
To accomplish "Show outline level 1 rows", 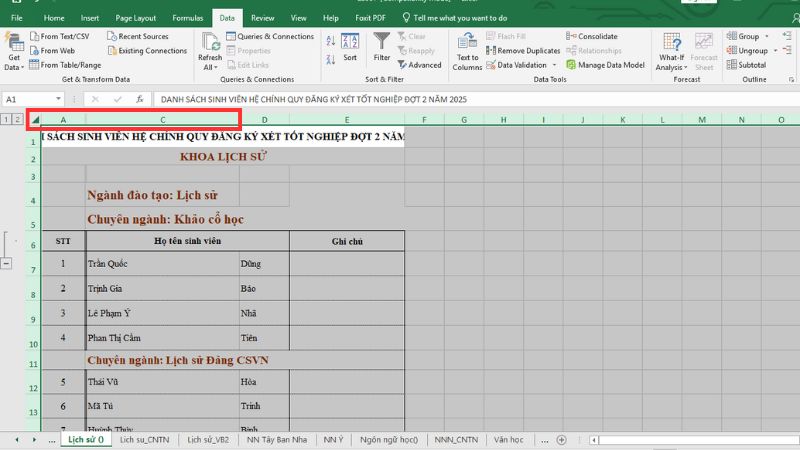I will click(x=6, y=120).
